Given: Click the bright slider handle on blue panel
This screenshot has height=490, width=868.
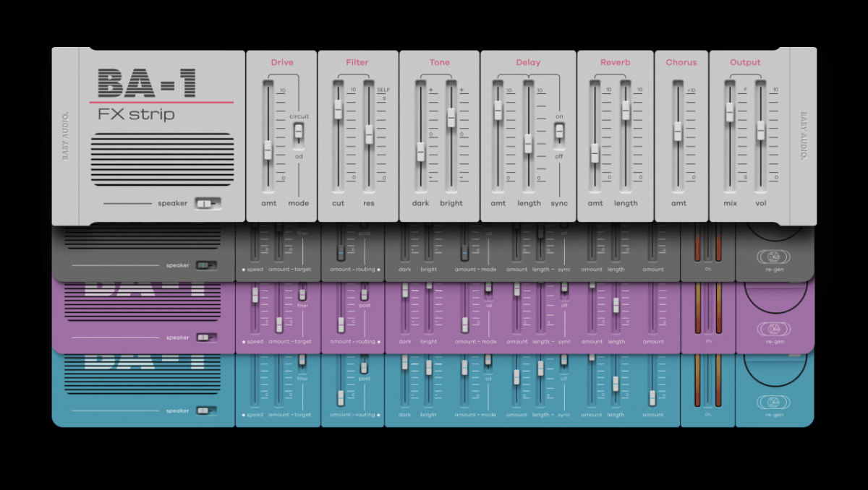Looking at the screenshot, I should [428, 367].
